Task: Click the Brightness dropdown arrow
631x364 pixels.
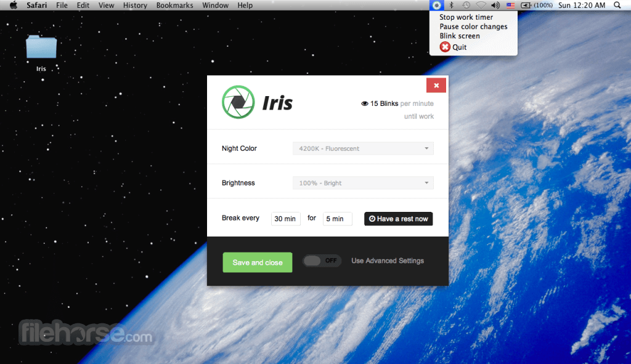Action: (426, 183)
